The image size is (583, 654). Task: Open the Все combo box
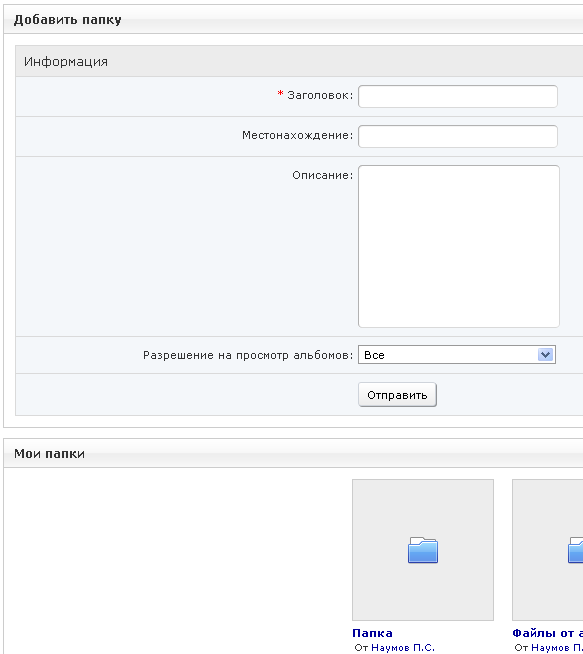click(457, 355)
